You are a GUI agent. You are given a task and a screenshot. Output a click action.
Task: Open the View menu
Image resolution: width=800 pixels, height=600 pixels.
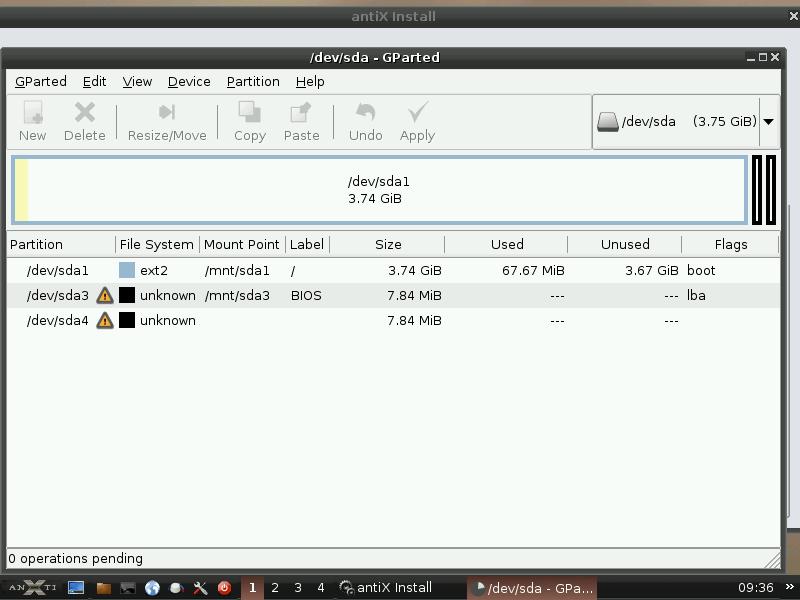(x=137, y=82)
